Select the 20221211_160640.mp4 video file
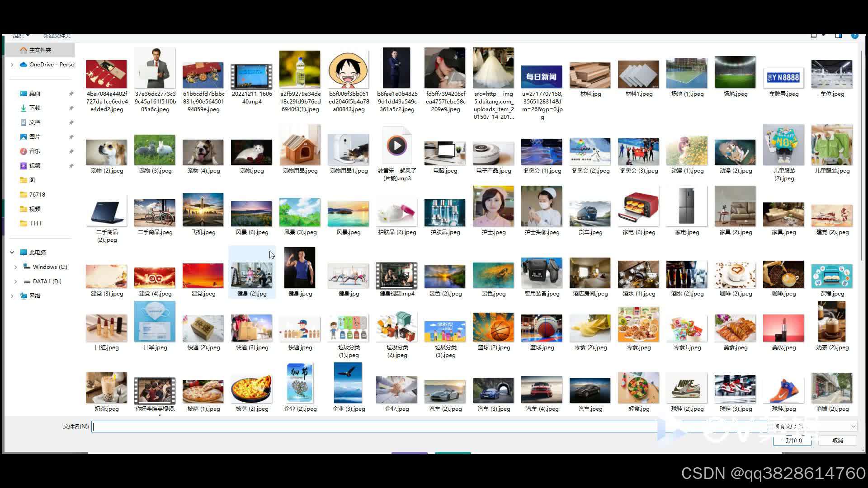This screenshot has width=868, height=488. tap(251, 76)
